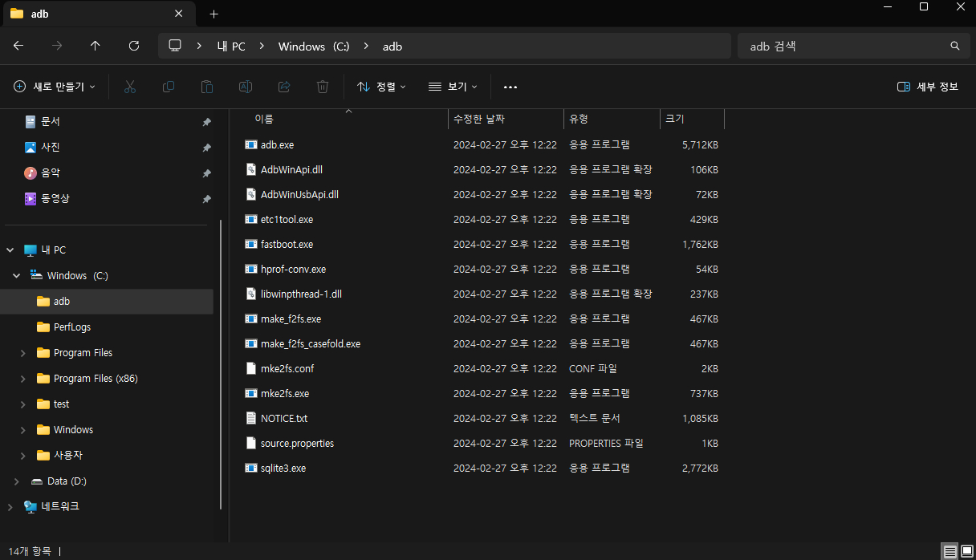Image resolution: width=976 pixels, height=560 pixels.
Task: Toggle the 세부 정보 details pane
Action: coord(928,87)
